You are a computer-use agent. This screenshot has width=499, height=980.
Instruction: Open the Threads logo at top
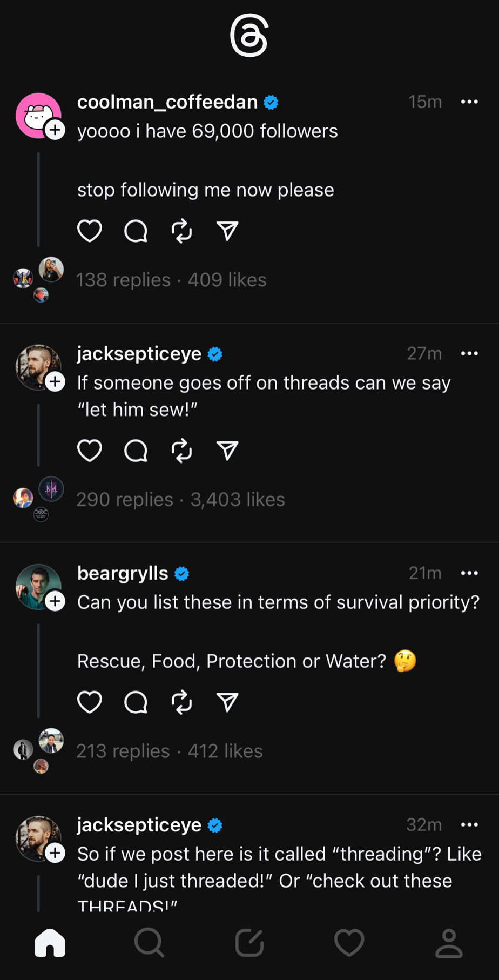pos(249,36)
